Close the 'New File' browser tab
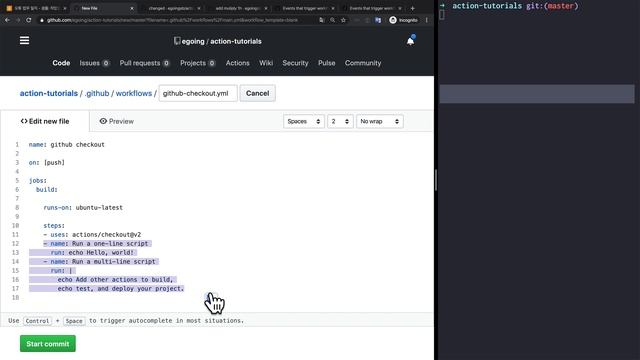This screenshot has height=360, width=640. (x=131, y=8)
